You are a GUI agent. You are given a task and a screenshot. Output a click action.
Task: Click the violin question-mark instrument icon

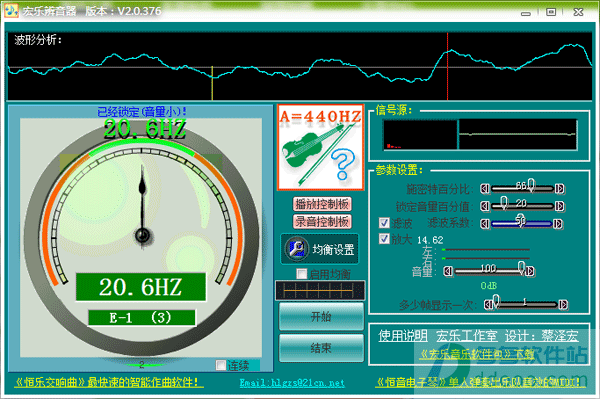[320, 148]
